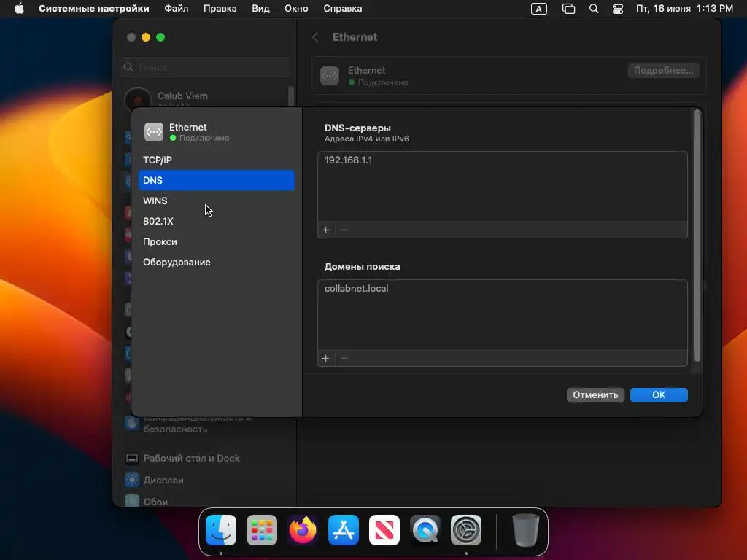This screenshot has height=560, width=747.
Task: Open the Правка menu
Action: [x=220, y=9]
